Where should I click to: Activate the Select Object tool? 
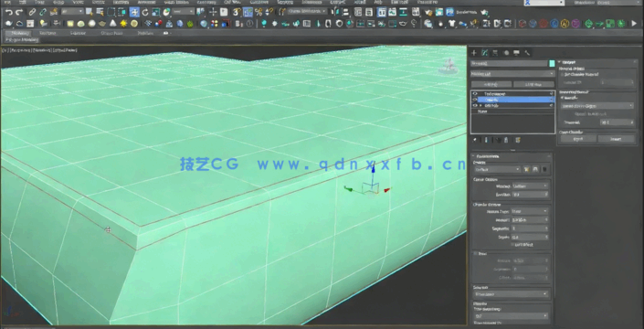click(x=90, y=12)
